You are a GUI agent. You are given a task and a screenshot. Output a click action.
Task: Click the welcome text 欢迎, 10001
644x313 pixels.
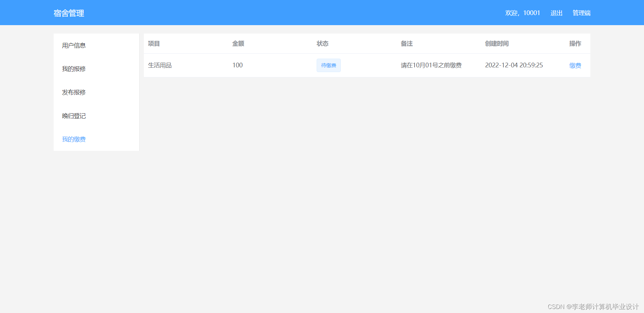(x=523, y=13)
